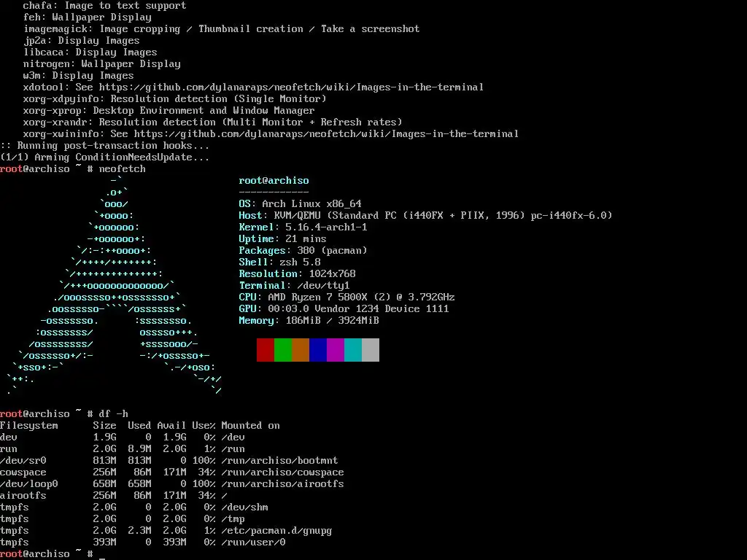Click the green color block

click(x=283, y=350)
